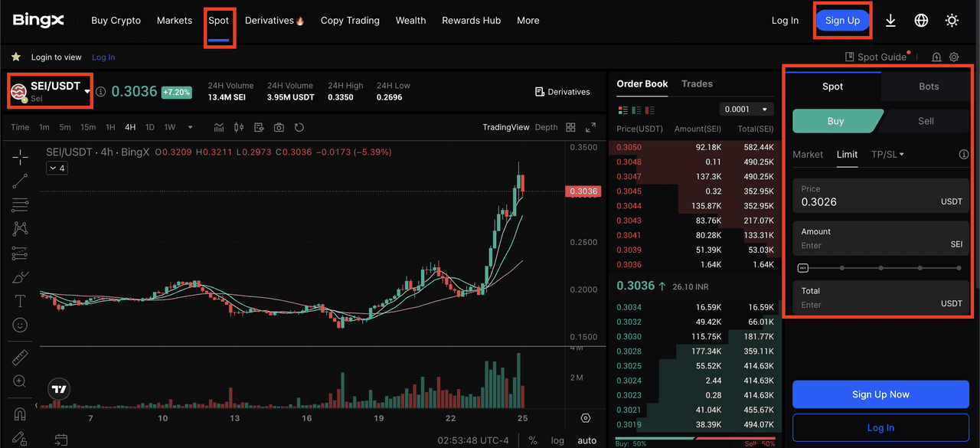Viewport: 980px width, 448px height.
Task: Click the Sign Up Now button
Action: tap(880, 394)
